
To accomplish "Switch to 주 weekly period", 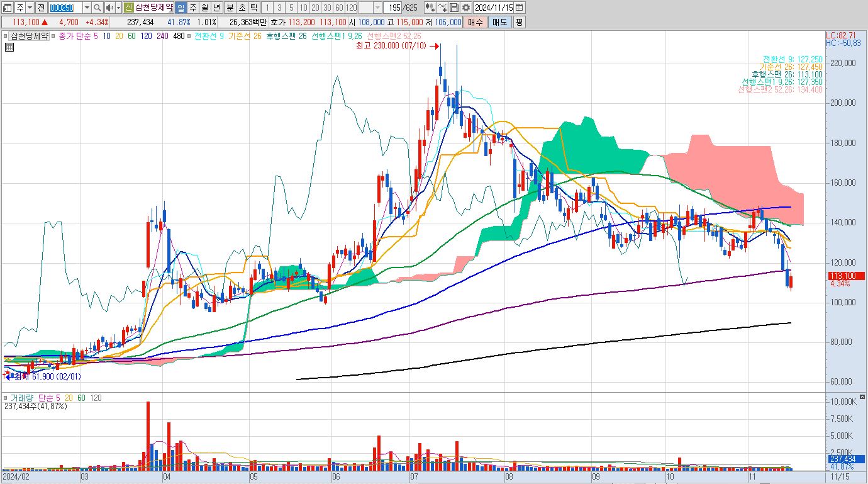I will pos(192,8).
